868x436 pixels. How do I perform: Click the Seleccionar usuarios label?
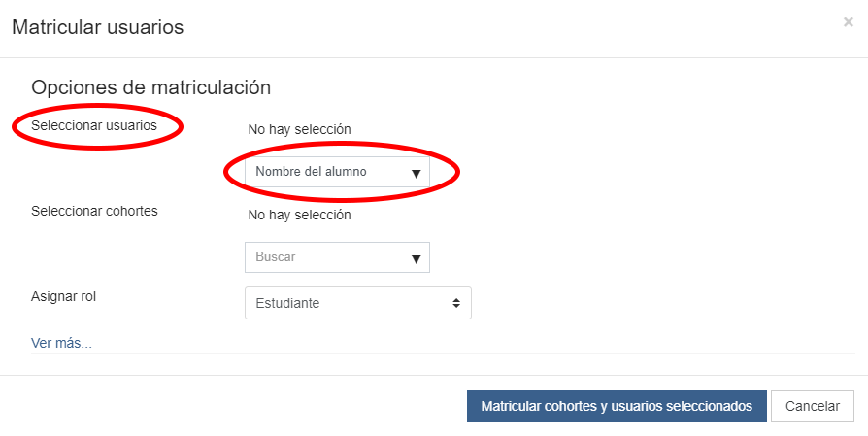[x=94, y=125]
